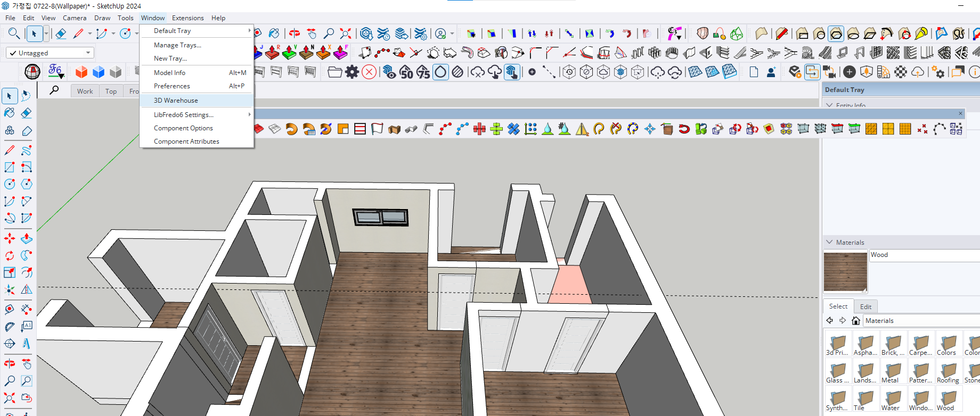Select the Pan hand tool in left toolbar
Image resolution: width=980 pixels, height=416 pixels.
tap(26, 364)
